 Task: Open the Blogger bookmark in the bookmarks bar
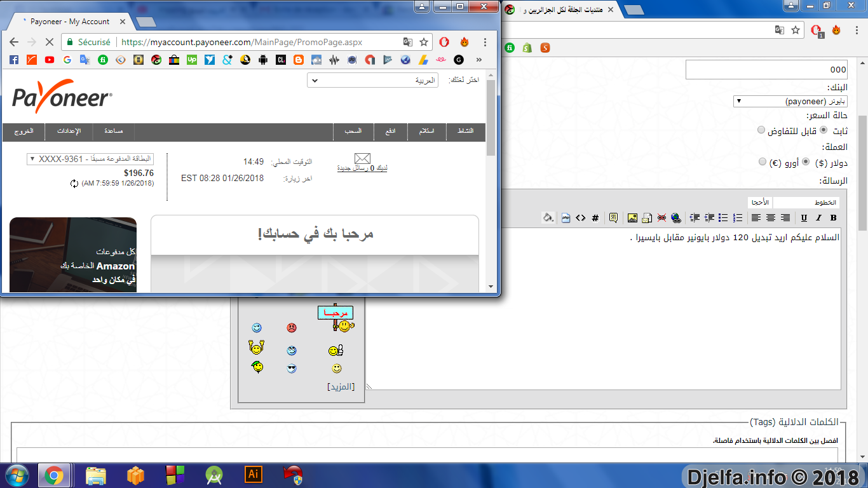click(x=299, y=60)
